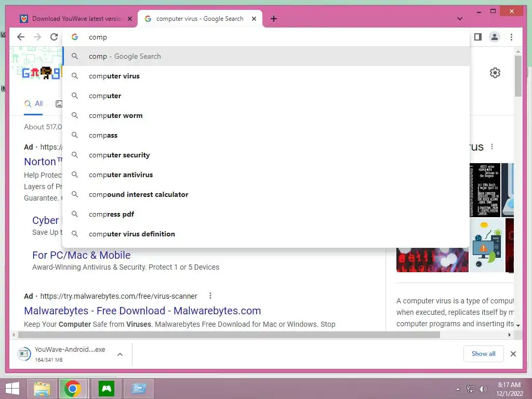This screenshot has height=399, width=532.
Task: Open the Norton ad headline link
Action: click(43, 162)
